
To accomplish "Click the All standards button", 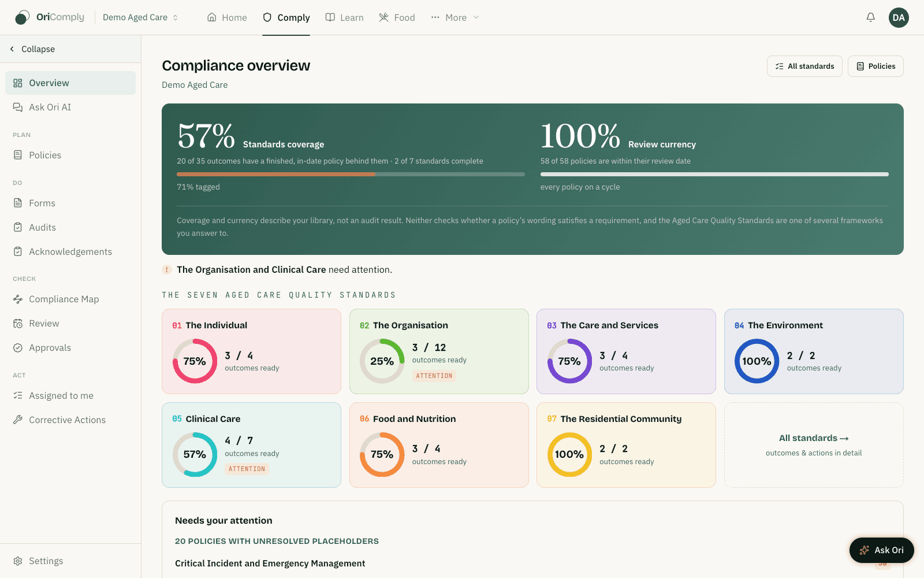I will point(804,66).
